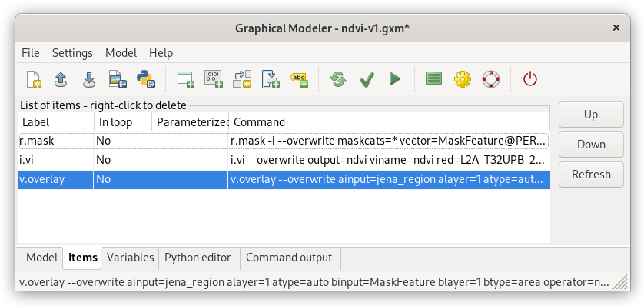The width and height of the screenshot is (644, 306).
Task: Switch to the Variables tab
Action: (130, 258)
